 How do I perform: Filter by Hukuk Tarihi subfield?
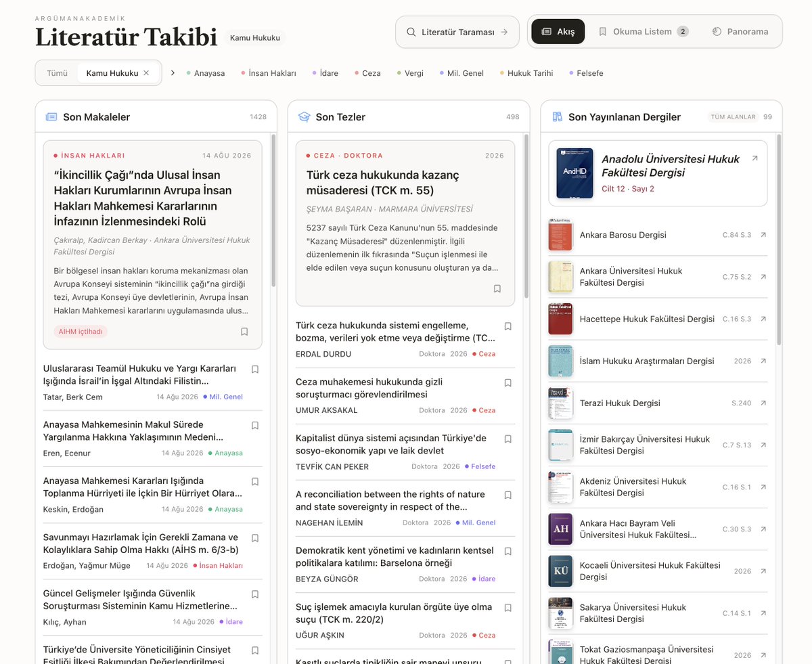(526, 73)
